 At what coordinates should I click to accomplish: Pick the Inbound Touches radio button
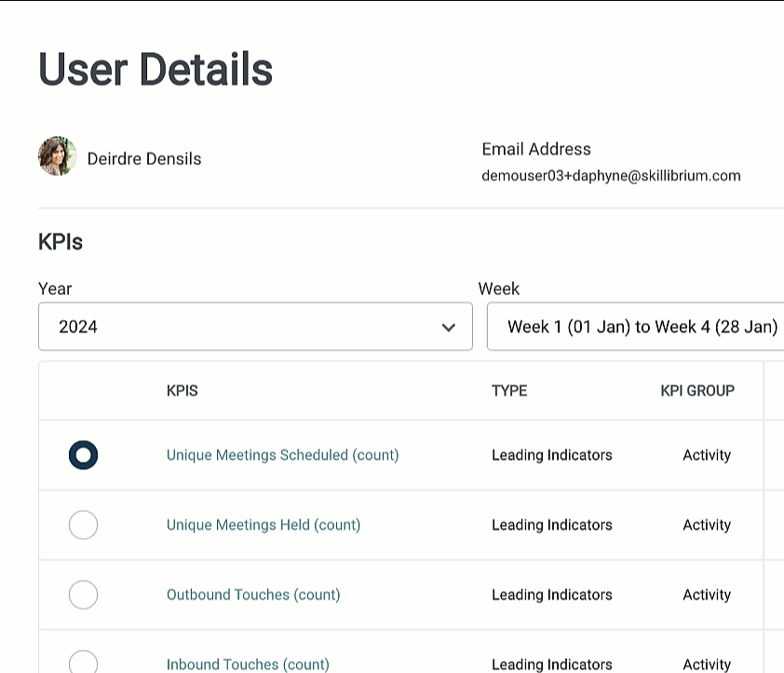(83, 662)
